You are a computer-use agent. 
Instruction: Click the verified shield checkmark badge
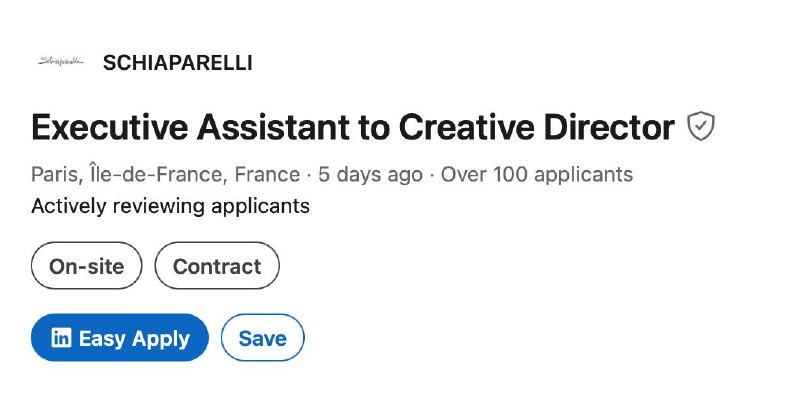click(x=701, y=126)
